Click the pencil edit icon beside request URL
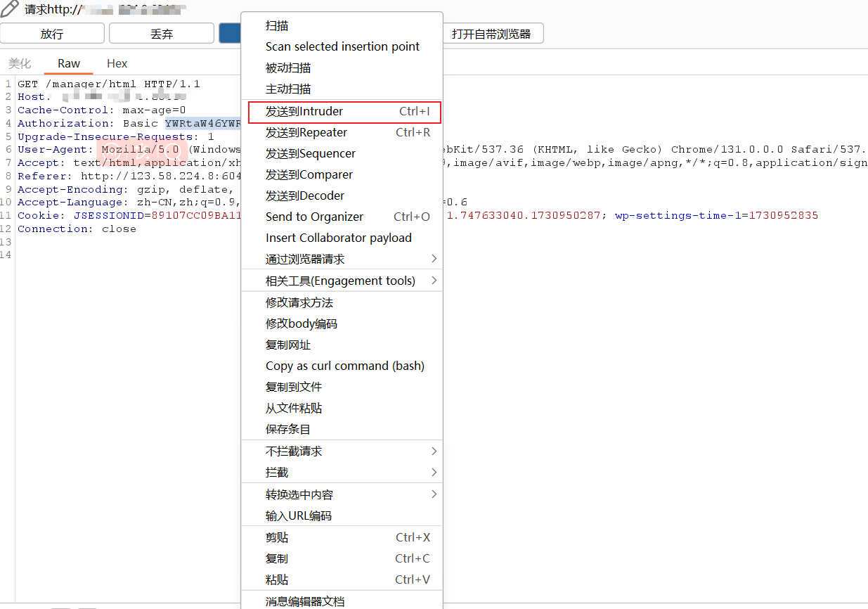The image size is (868, 609). [x=10, y=9]
